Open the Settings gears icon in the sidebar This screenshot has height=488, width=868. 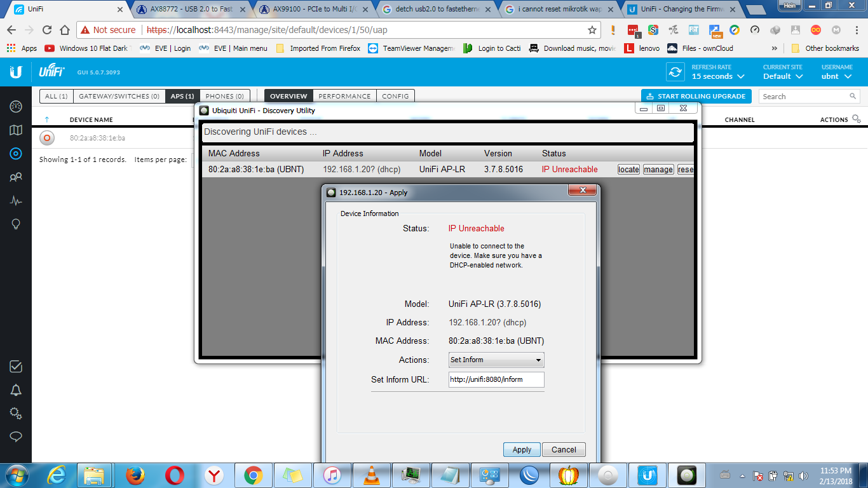(16, 414)
